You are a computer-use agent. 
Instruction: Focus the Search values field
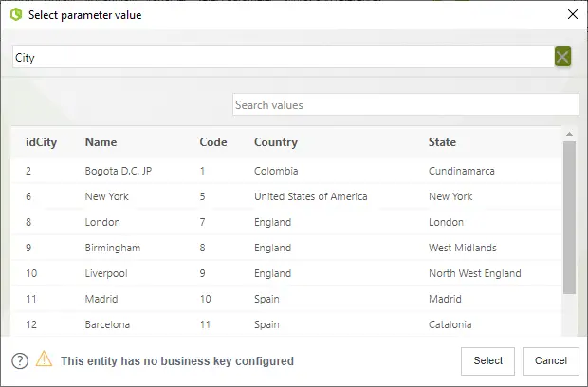point(405,104)
